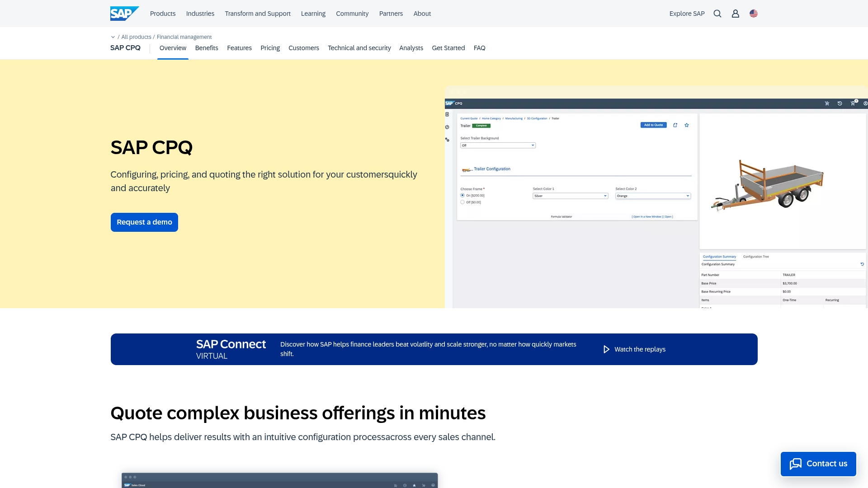Image resolution: width=868 pixels, height=488 pixels.
Task: Pick Orange in Select Color 2
Action: pos(653,196)
